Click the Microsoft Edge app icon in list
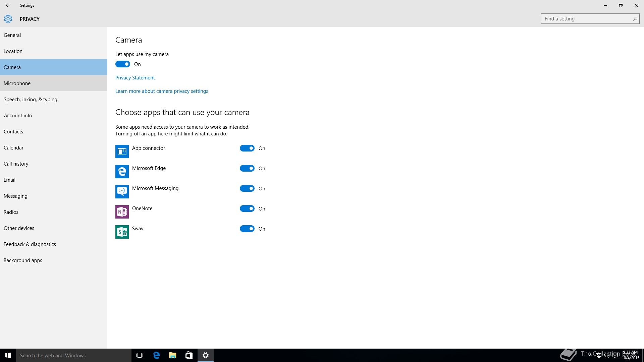The height and width of the screenshot is (362, 644). coord(122,172)
